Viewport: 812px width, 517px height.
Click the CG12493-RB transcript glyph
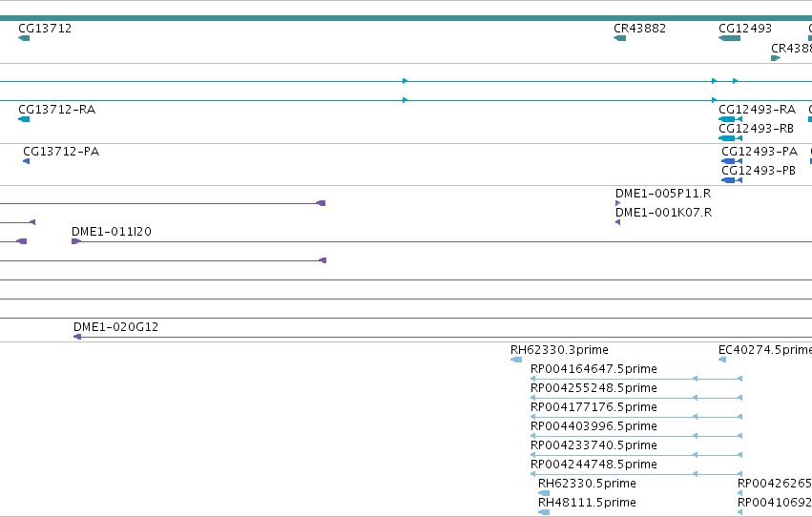[x=730, y=138]
